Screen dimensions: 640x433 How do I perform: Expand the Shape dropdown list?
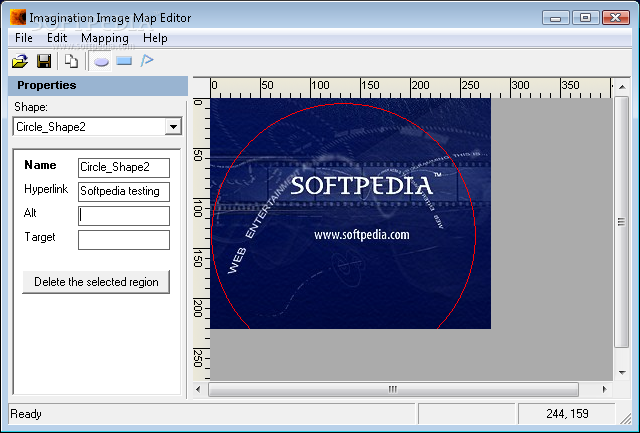tap(173, 127)
